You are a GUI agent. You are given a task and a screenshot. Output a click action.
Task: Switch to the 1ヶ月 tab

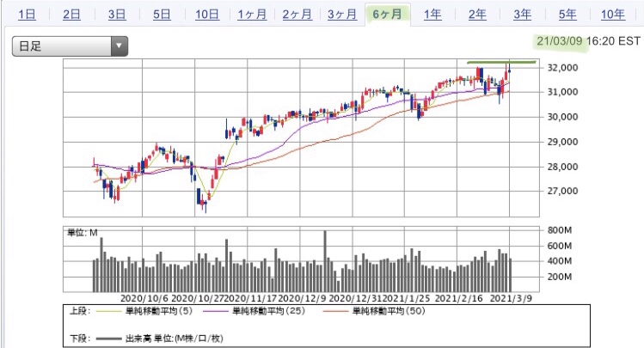pyautogui.click(x=251, y=14)
